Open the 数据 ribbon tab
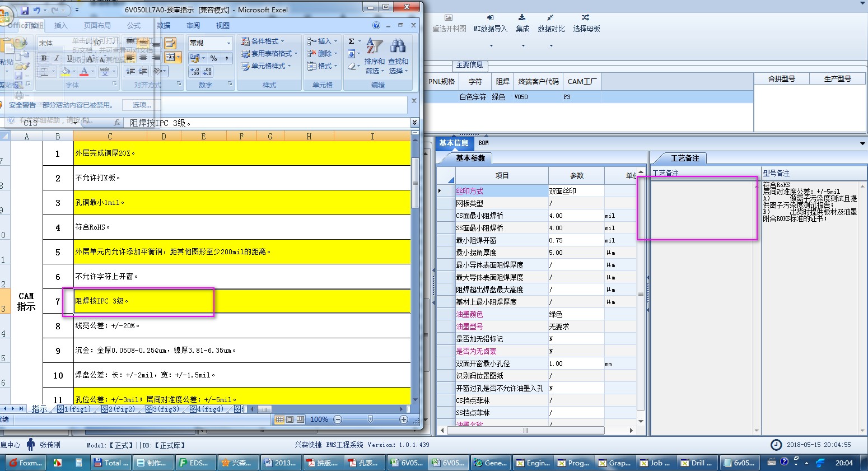 [164, 26]
